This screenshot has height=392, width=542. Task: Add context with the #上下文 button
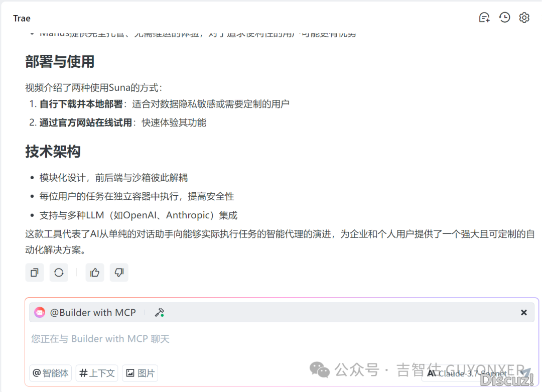[97, 373]
